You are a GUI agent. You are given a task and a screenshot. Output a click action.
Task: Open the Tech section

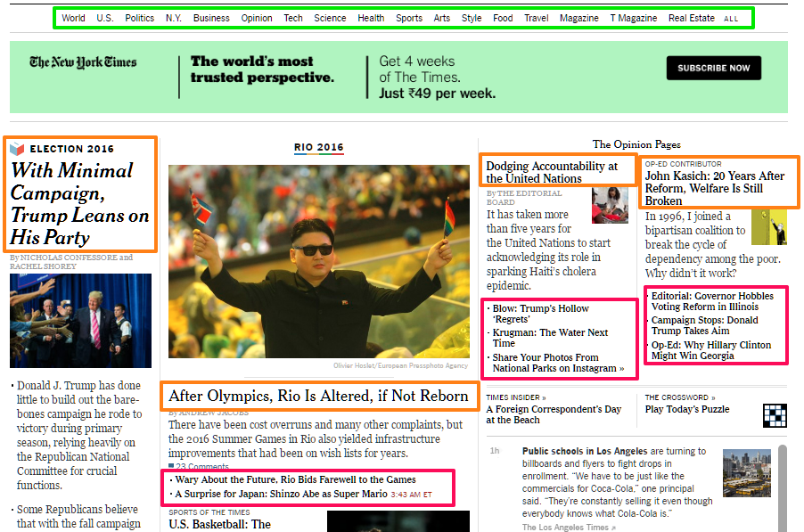pos(293,18)
